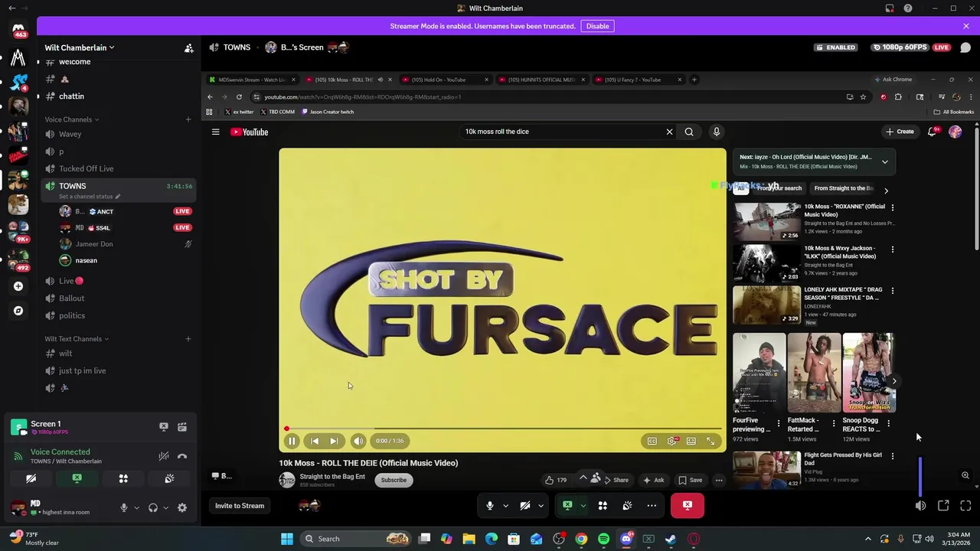Screen dimensions: 980x551
Task: Switch to U Fancy ? - YouTube tab
Action: [638, 80]
